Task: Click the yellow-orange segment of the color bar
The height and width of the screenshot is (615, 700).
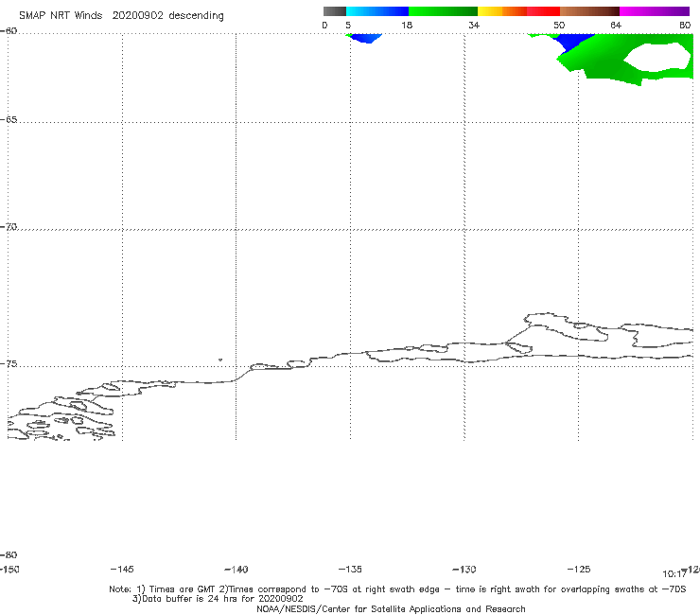Action: pyautogui.click(x=502, y=11)
